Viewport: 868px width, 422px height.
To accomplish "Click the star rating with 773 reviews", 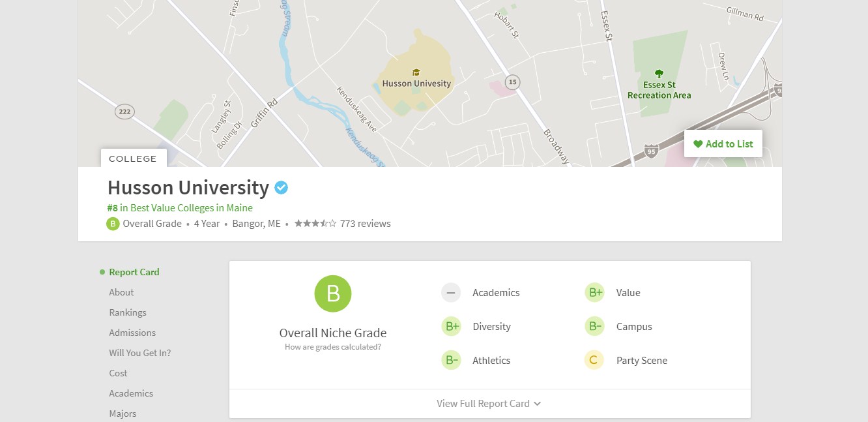I will tap(342, 224).
